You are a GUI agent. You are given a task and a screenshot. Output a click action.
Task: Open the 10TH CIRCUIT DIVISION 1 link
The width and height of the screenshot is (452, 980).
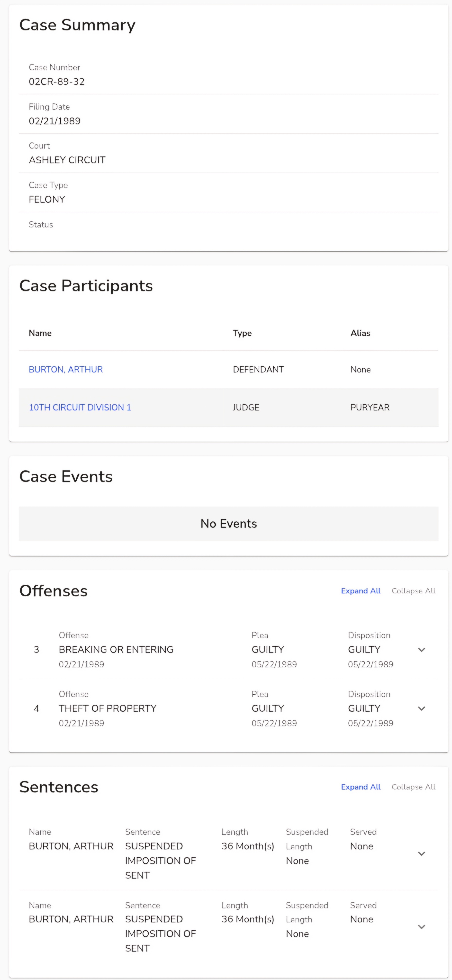pos(80,408)
